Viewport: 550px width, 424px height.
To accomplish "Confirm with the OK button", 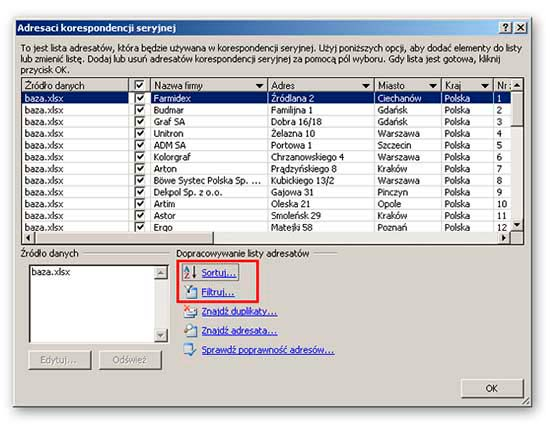I will 492,388.
